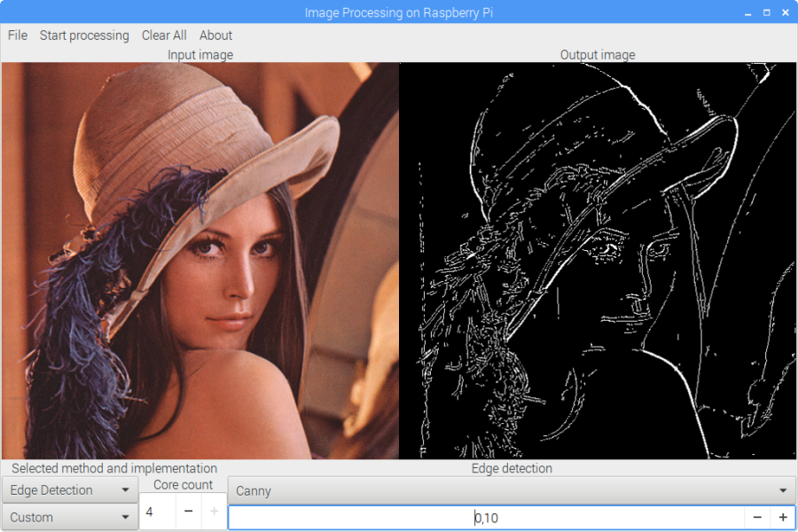Open the Custom implementation dropdown
The image size is (798, 532).
[x=70, y=517]
